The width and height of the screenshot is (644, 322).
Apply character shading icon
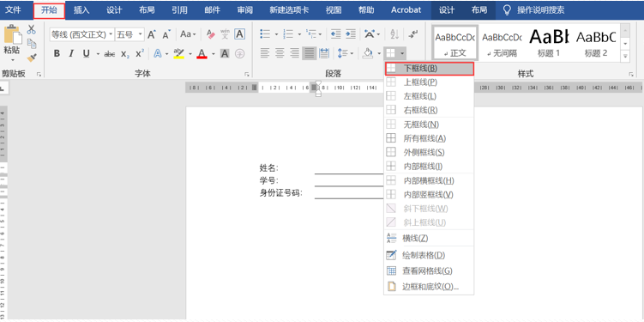(x=225, y=53)
